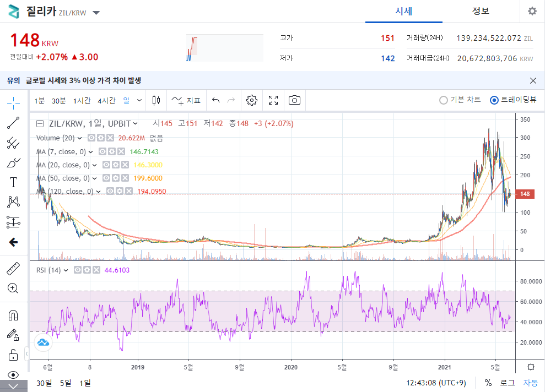Expand Volume (20) indicator chevron

(79, 138)
